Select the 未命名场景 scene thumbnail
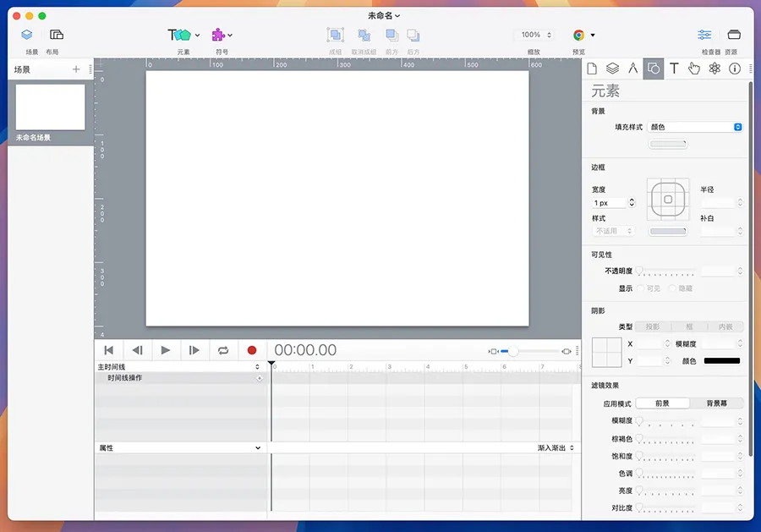Viewport: 761px width, 532px height. [50, 107]
